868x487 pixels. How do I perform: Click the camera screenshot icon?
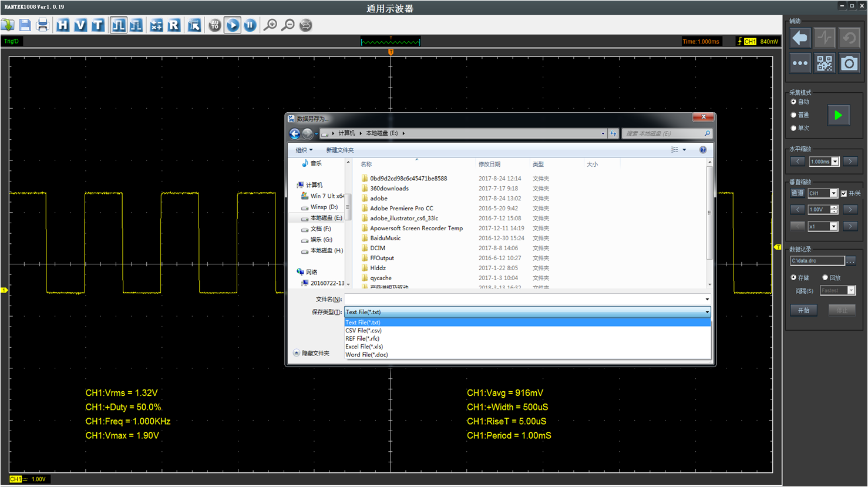click(849, 63)
